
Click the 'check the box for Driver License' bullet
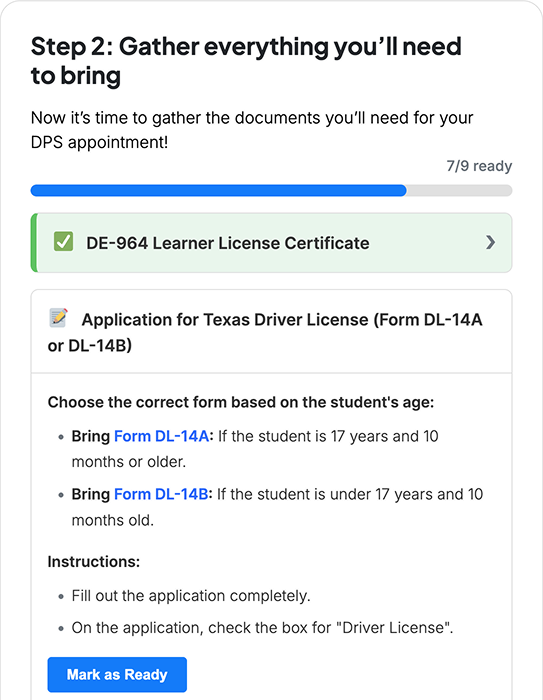click(262, 628)
